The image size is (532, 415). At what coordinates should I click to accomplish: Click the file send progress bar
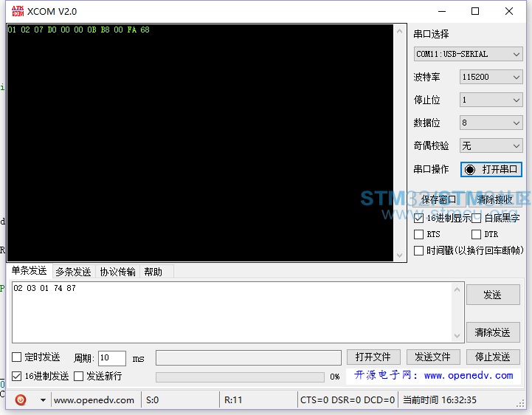coord(240,377)
